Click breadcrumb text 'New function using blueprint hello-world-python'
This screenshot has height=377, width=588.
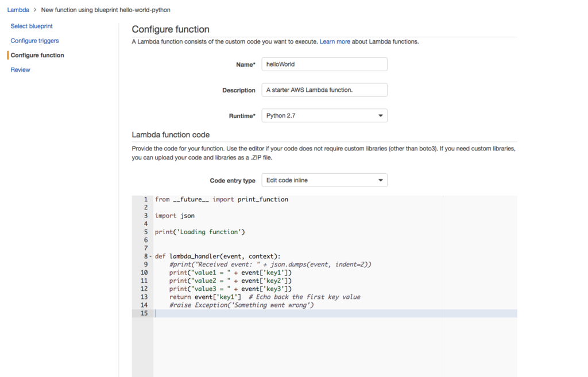point(106,10)
